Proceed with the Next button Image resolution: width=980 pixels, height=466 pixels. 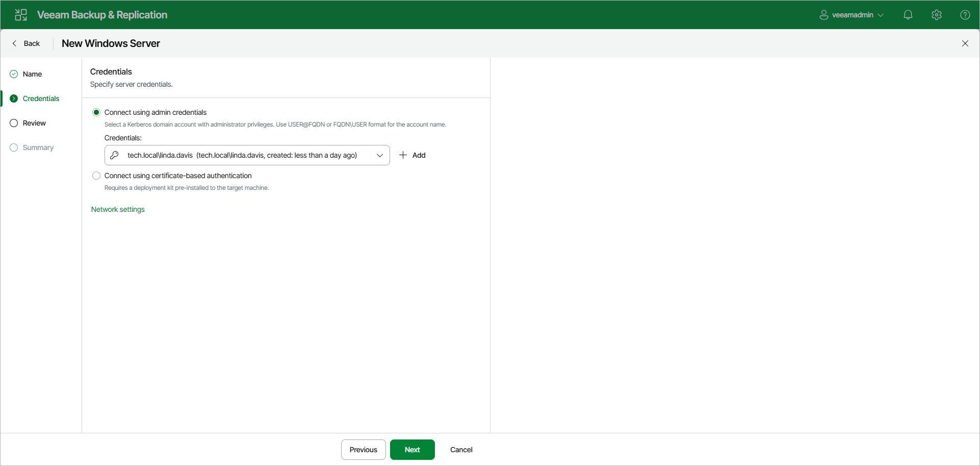pos(412,450)
